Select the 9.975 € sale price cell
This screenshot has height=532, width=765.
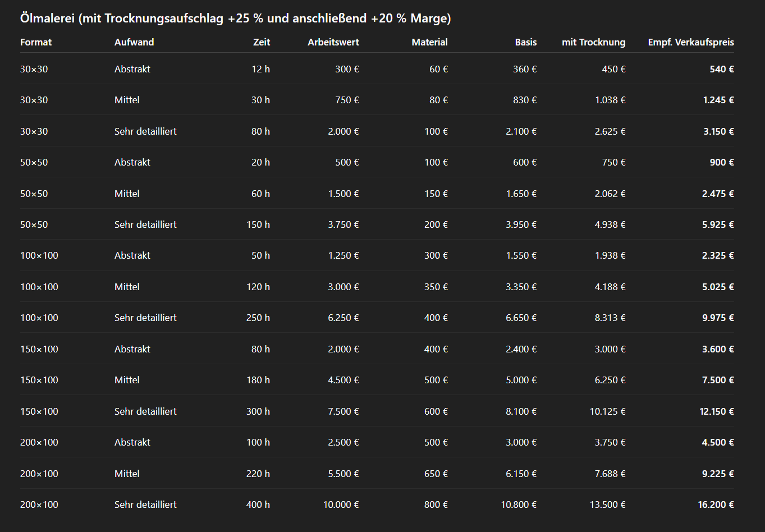[x=718, y=318]
